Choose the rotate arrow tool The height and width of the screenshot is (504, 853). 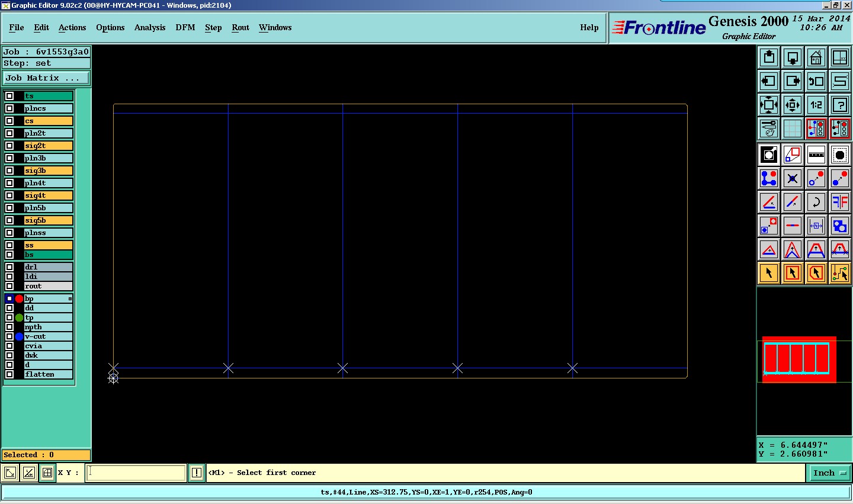816,202
